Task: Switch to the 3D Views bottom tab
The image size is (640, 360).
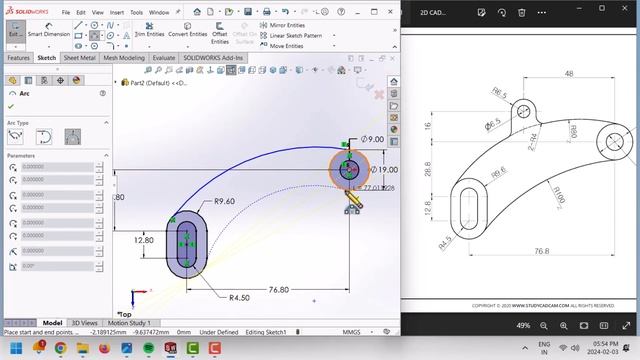Action: click(84, 323)
